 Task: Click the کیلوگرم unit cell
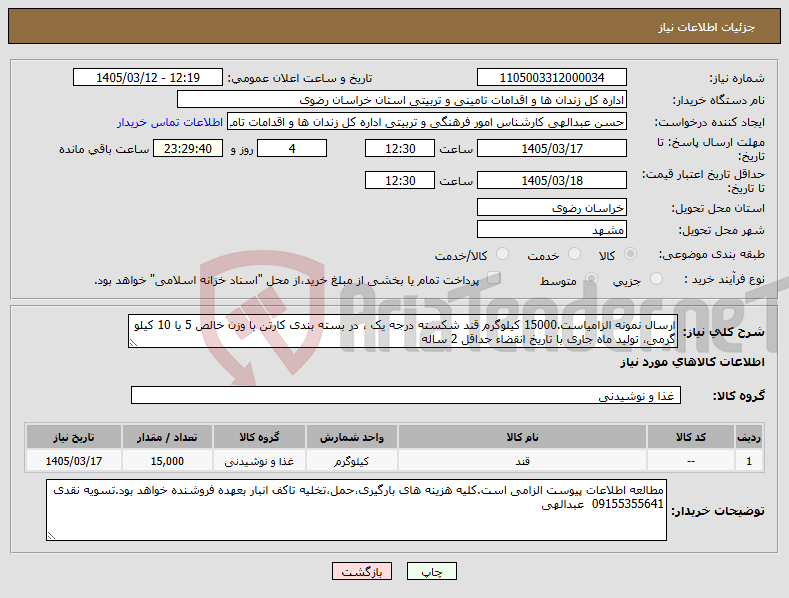pyautogui.click(x=352, y=461)
